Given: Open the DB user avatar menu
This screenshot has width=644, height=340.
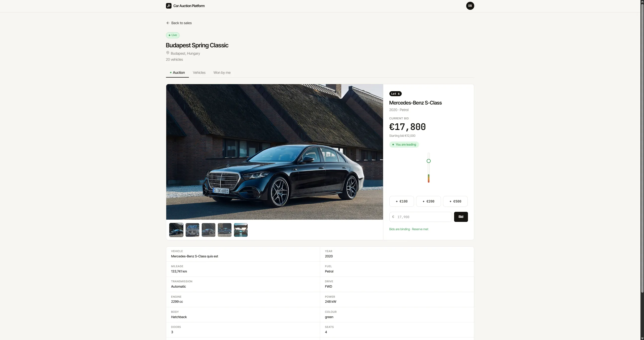Looking at the screenshot, I should 470,6.
